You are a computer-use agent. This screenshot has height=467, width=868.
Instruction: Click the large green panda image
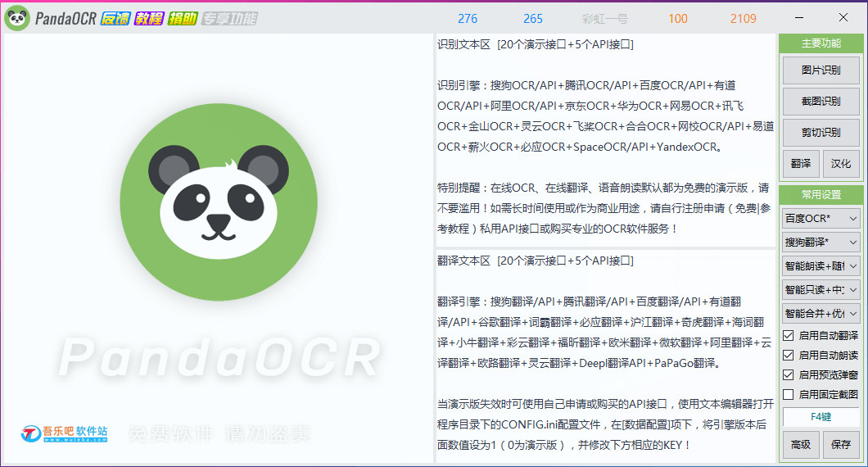219,202
